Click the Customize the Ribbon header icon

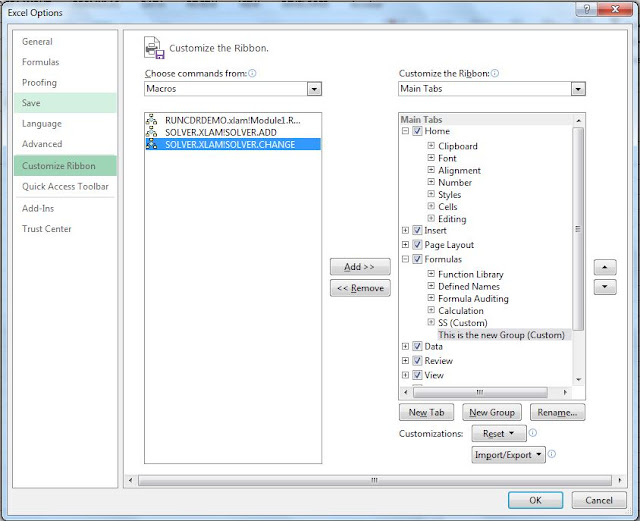(x=154, y=48)
